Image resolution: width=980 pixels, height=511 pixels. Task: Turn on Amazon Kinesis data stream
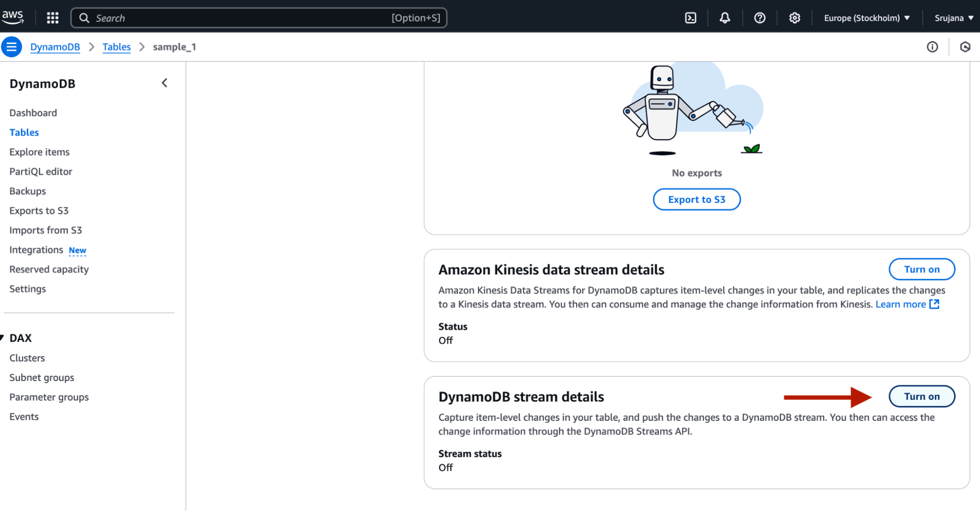[922, 269]
